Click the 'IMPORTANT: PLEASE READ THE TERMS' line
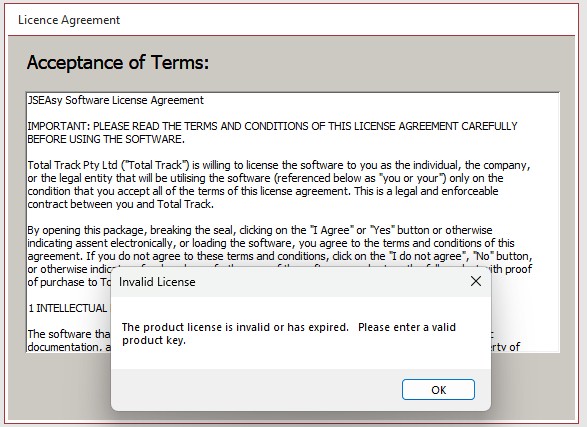 coord(272,126)
